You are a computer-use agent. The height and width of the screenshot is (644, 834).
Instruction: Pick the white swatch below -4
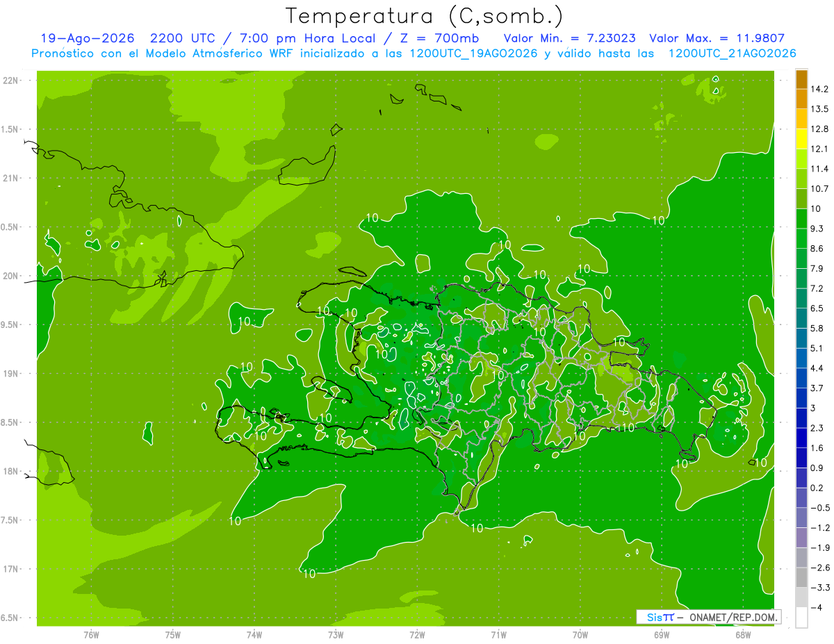point(801,618)
